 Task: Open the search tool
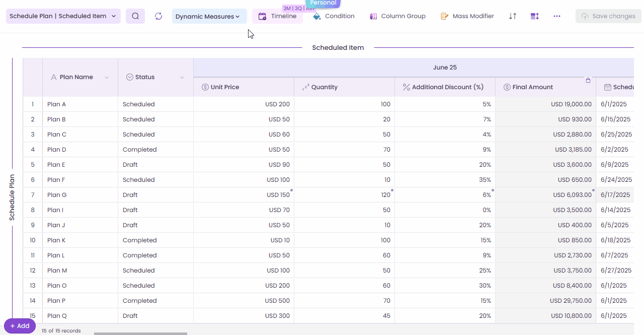pyautogui.click(x=135, y=16)
